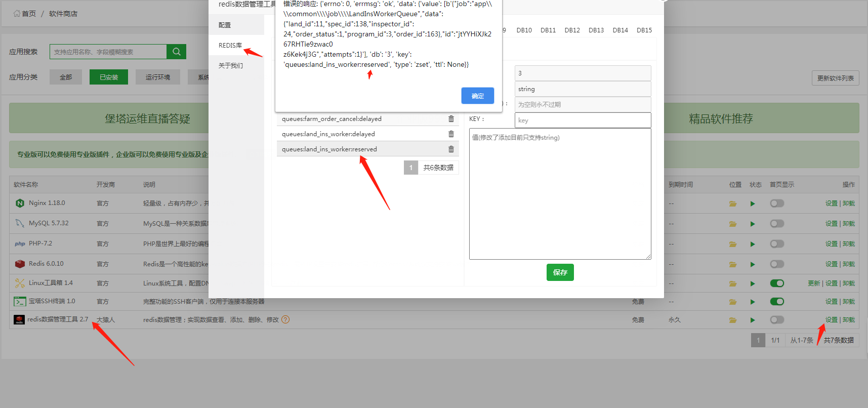Open the Linux工具箱 folder location icon

[x=732, y=283]
